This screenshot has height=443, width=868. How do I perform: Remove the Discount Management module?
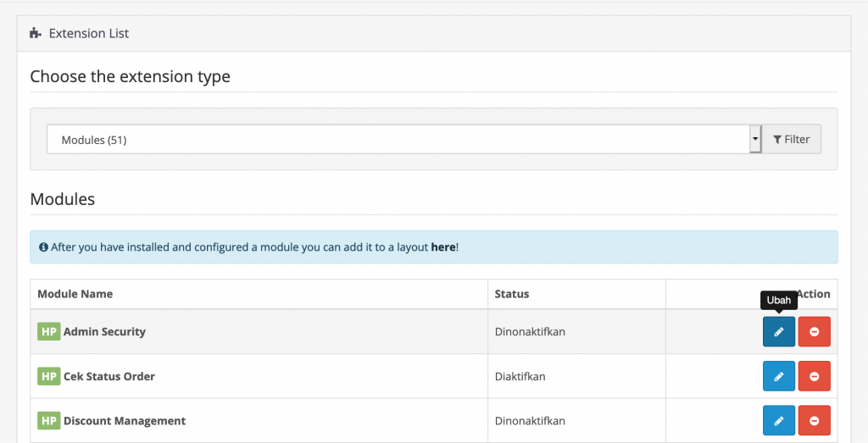coord(814,420)
